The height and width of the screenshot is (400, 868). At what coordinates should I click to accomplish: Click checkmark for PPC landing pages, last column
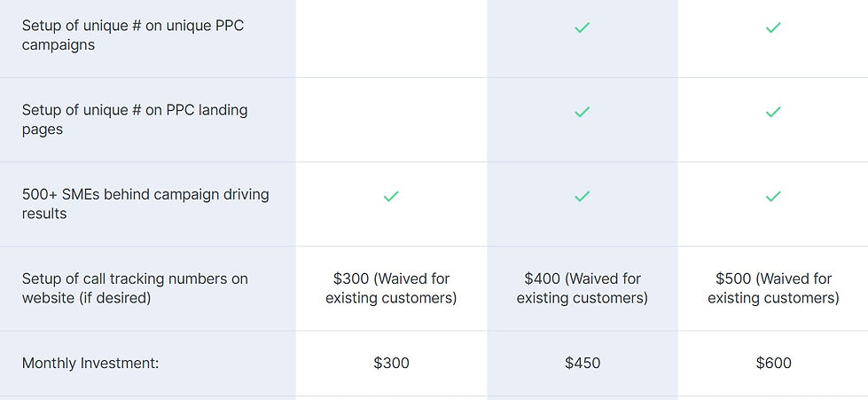pyautogui.click(x=773, y=112)
